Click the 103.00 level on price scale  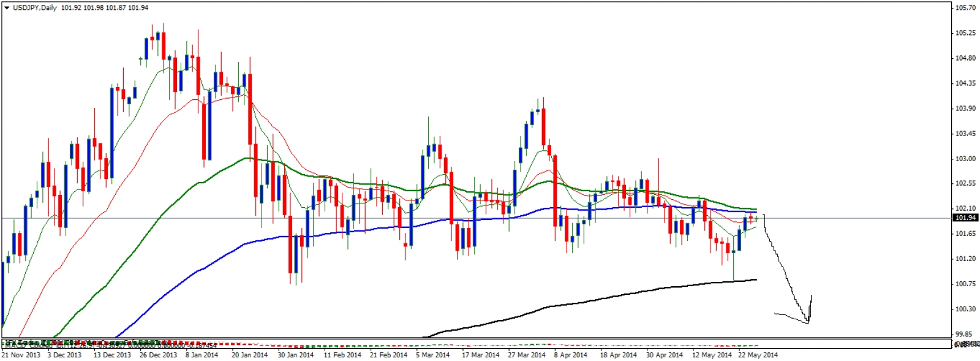point(965,159)
